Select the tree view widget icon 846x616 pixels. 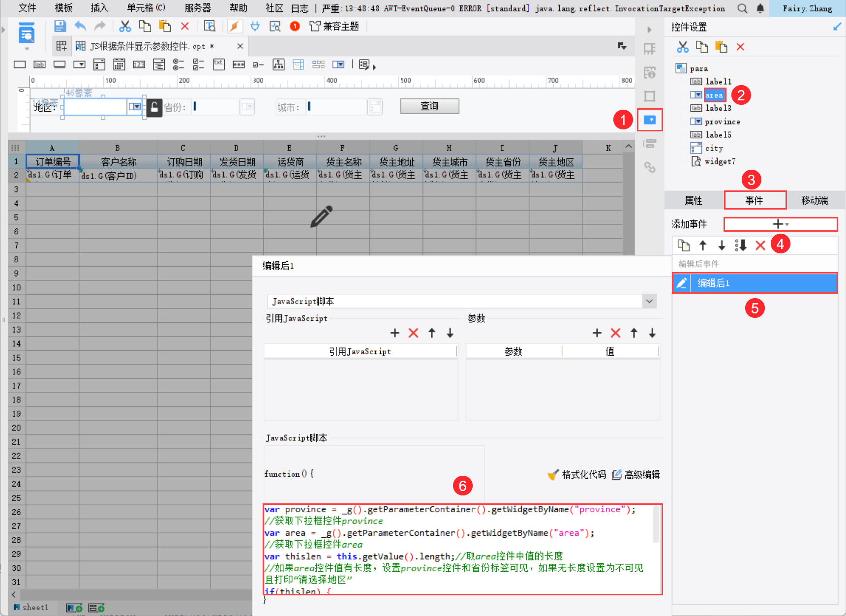point(278,64)
